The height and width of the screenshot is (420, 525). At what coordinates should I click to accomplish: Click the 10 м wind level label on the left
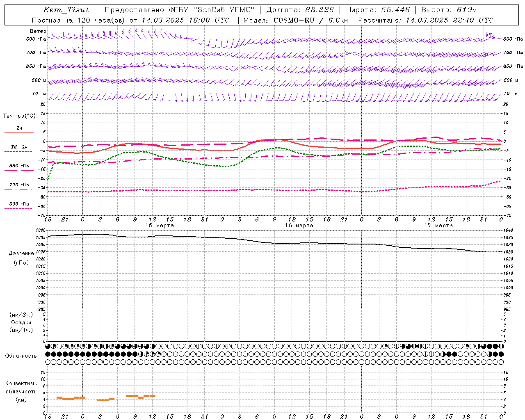pos(39,94)
